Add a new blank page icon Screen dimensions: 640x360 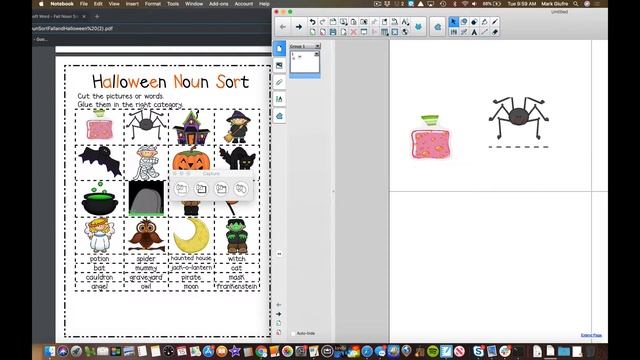coord(312,32)
